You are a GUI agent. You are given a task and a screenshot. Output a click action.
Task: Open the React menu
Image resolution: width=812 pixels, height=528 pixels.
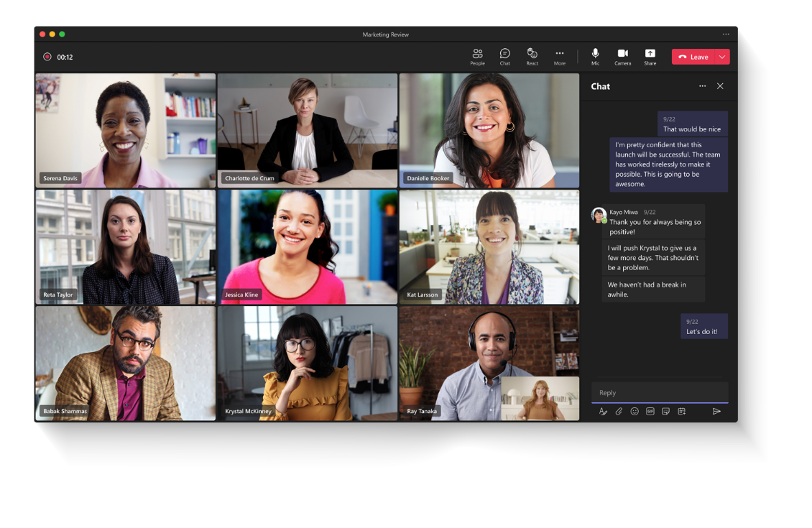click(532, 57)
